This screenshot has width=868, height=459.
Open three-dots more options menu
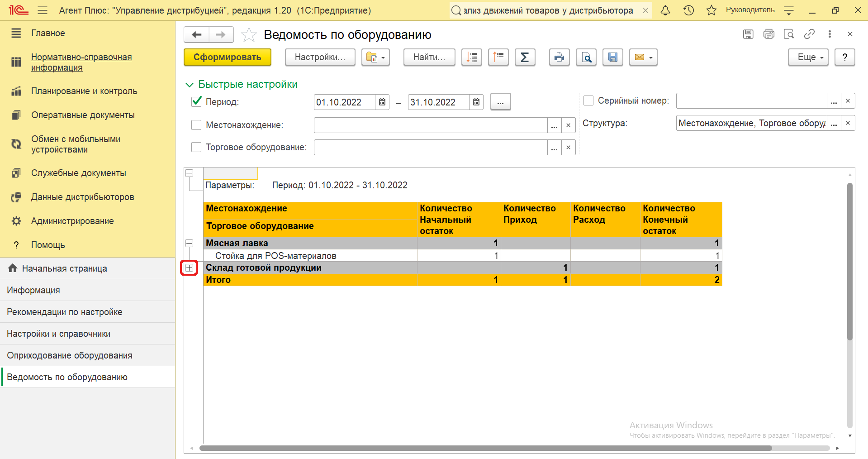[x=830, y=34]
